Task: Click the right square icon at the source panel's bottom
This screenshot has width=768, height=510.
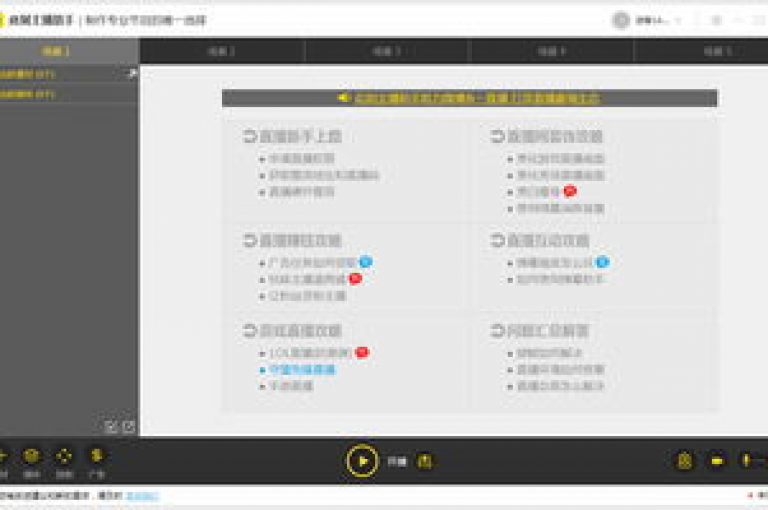Action: pos(129,427)
